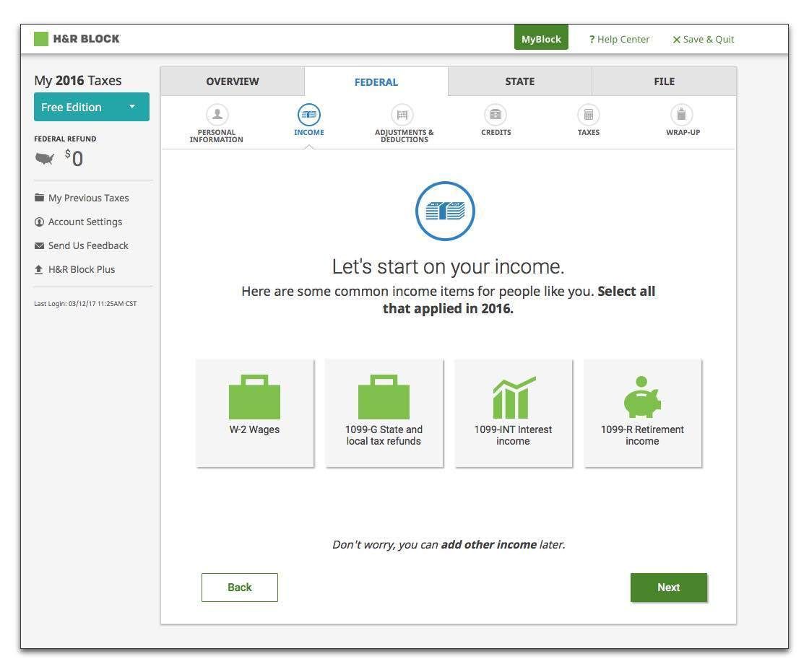Open Adjustments & Deductions step icon

[402, 115]
